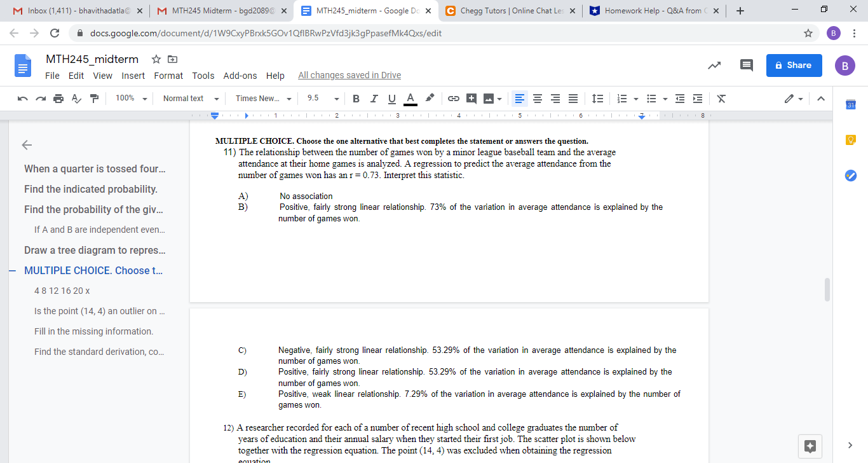Screen dimensions: 868x463
Task: Star the MTH245_midterm document
Action: 156,59
